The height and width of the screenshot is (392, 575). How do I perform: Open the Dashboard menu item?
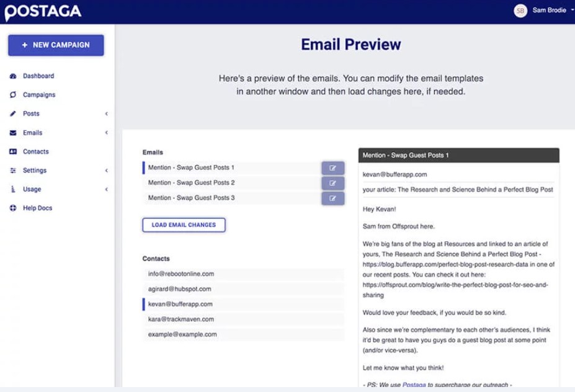coord(38,76)
